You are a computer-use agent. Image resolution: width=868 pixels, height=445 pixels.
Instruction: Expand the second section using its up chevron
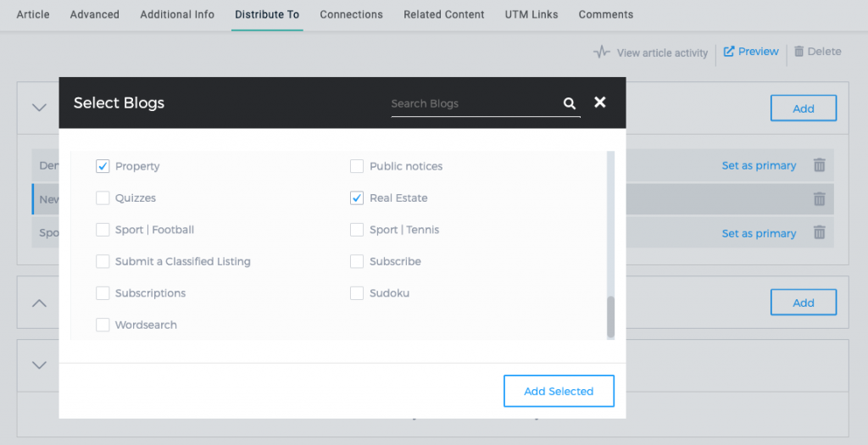click(x=39, y=303)
